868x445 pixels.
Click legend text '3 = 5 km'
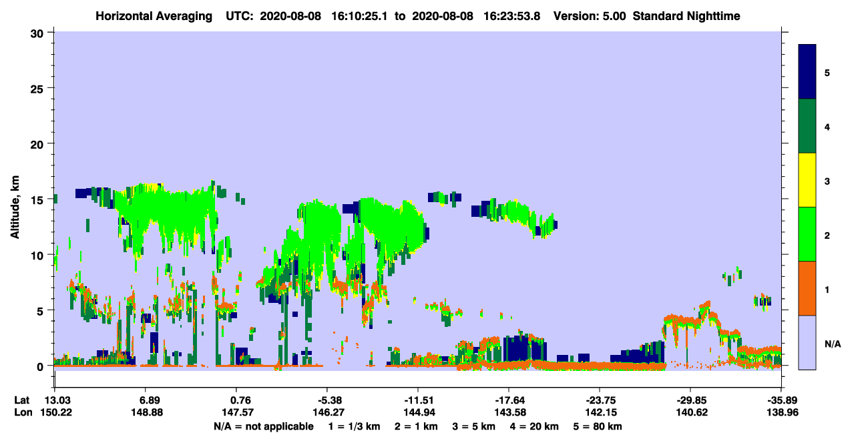(x=474, y=426)
